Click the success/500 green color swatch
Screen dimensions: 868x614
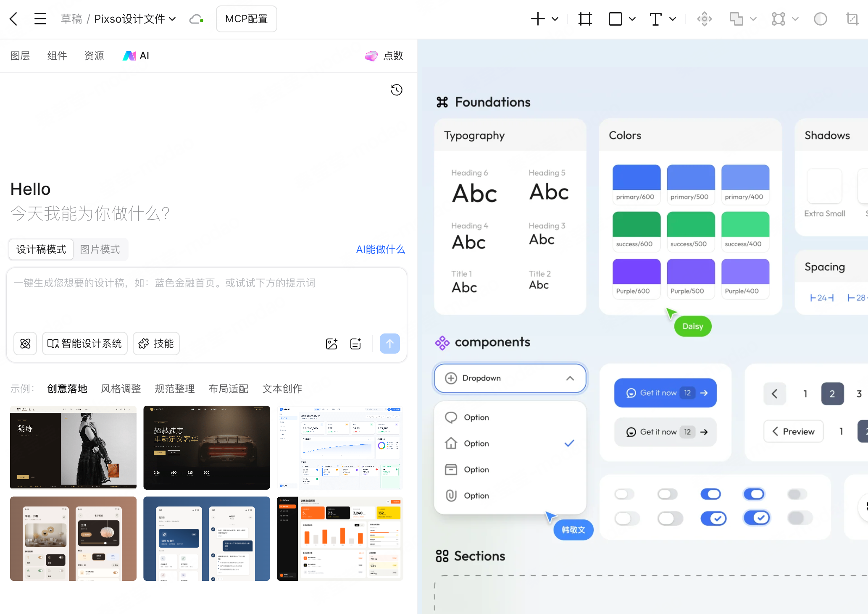[x=691, y=224]
